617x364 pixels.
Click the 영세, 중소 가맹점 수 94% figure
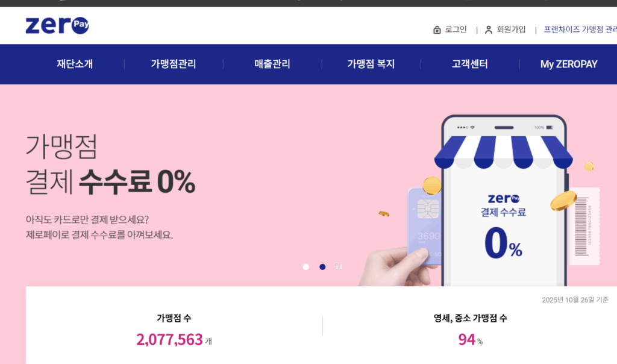point(470,340)
